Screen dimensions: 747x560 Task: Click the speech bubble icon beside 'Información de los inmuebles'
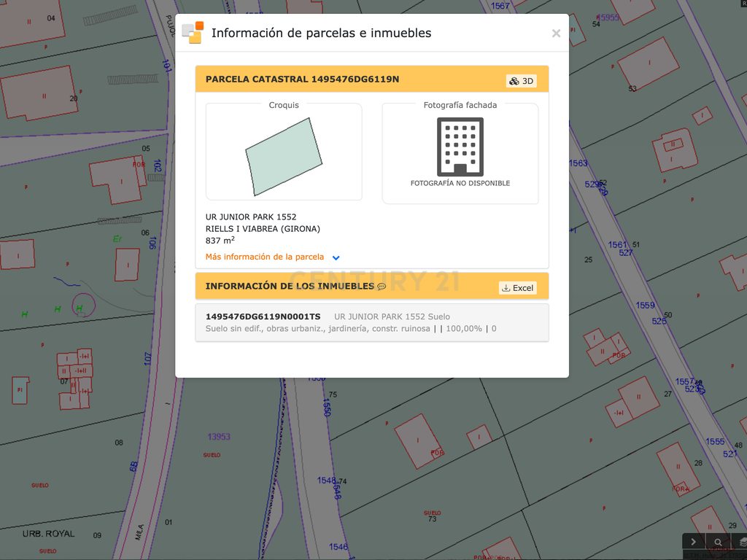coord(382,287)
